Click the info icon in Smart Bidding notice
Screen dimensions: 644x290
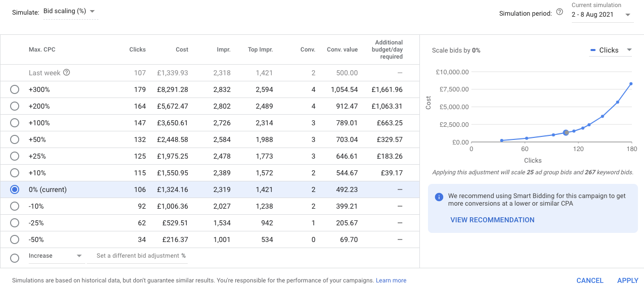tap(439, 196)
